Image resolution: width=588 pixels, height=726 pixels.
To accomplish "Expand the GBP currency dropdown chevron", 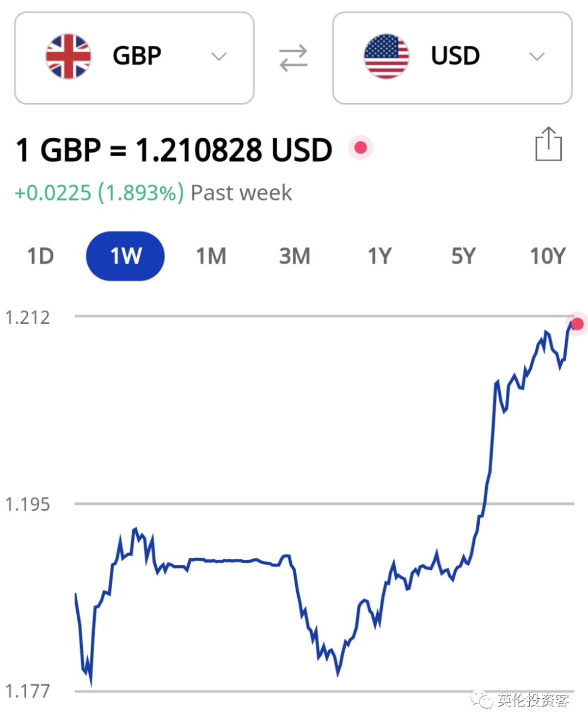I will click(219, 57).
